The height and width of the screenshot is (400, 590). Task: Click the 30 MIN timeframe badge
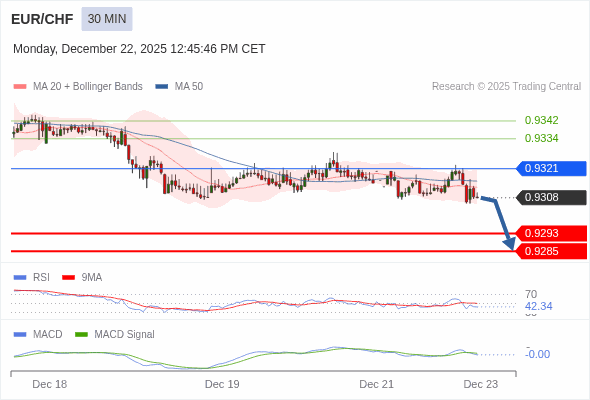click(x=107, y=19)
